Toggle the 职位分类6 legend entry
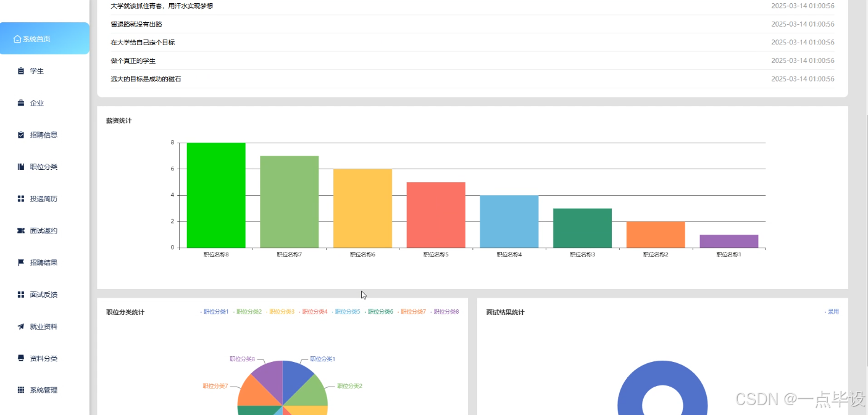The image size is (868, 415). [x=379, y=312]
